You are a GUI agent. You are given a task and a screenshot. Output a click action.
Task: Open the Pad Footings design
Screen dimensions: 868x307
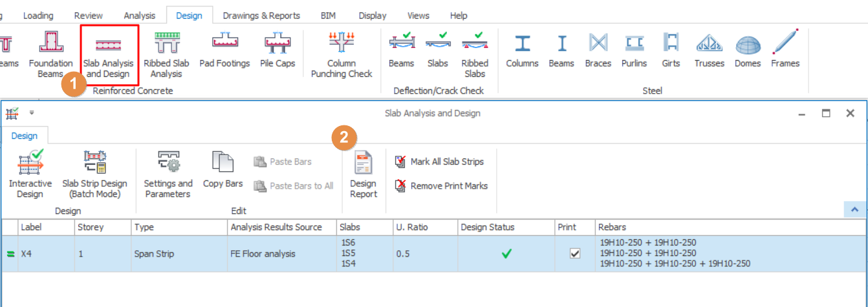(x=224, y=51)
